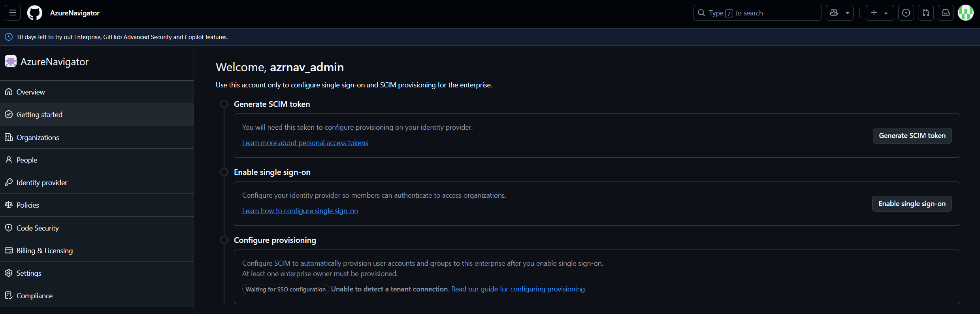Open Learn more about personal access tokens link
This screenshot has width=980, height=314.
[305, 143]
